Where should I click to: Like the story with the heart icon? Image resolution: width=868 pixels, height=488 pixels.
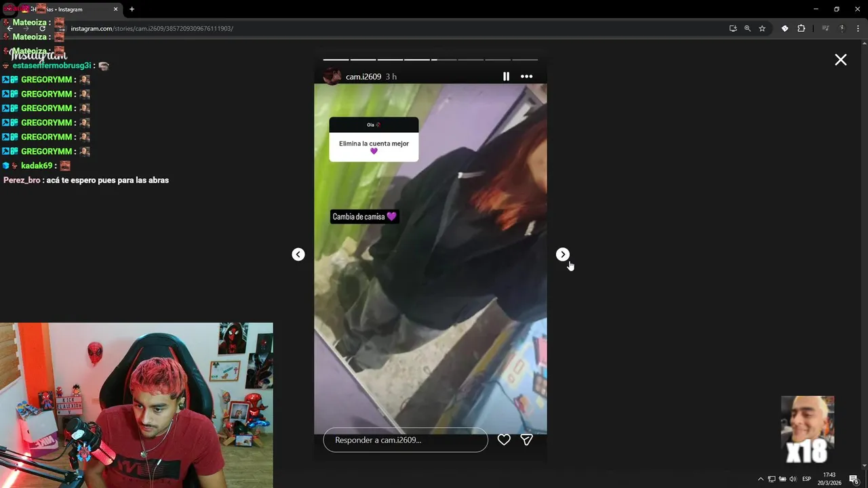coord(504,440)
